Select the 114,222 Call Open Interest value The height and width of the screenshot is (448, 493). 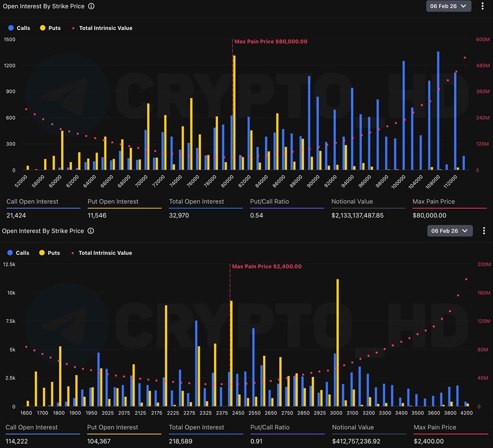(17, 441)
